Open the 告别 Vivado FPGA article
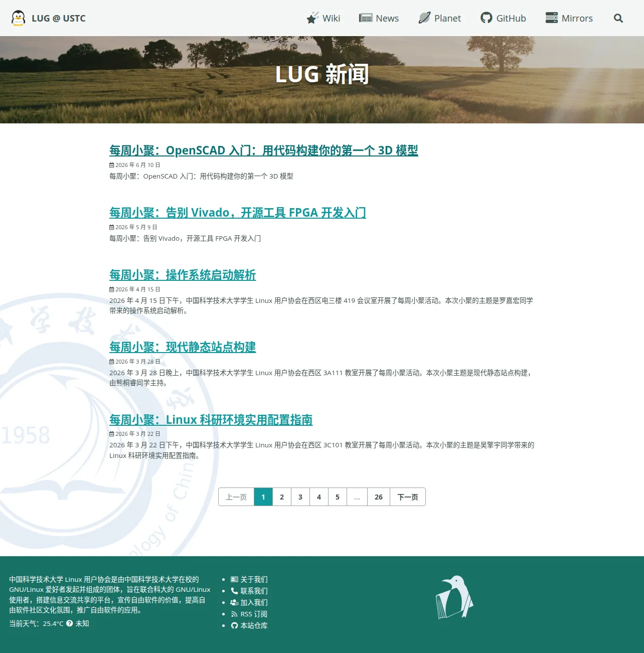The image size is (644, 653). click(238, 213)
